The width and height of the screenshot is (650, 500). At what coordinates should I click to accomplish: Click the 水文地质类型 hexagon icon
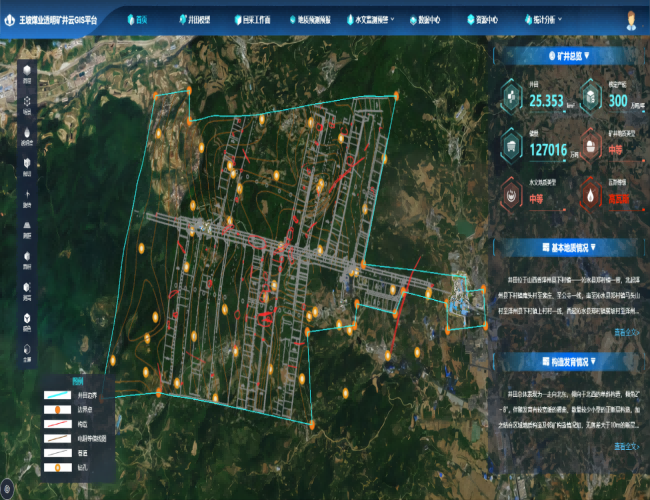coord(511,193)
